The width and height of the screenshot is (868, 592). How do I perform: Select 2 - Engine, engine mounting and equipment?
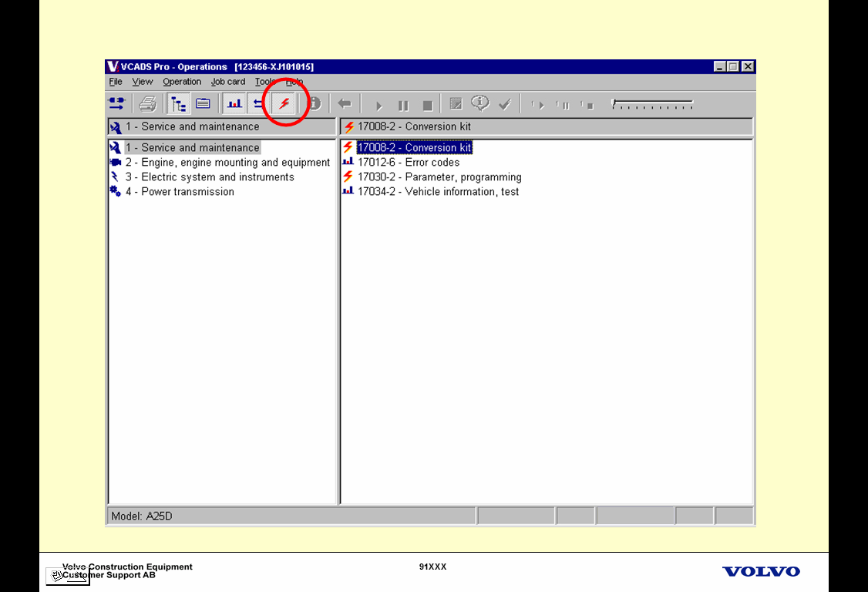(x=227, y=162)
